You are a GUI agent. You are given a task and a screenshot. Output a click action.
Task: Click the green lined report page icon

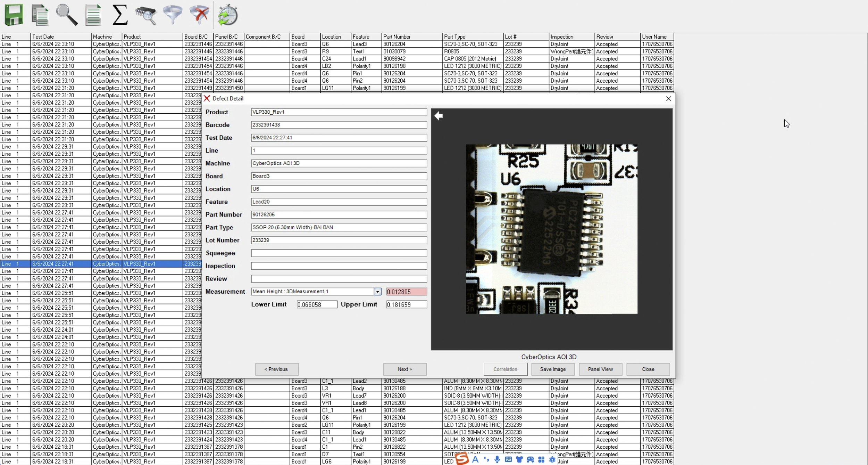coord(93,15)
